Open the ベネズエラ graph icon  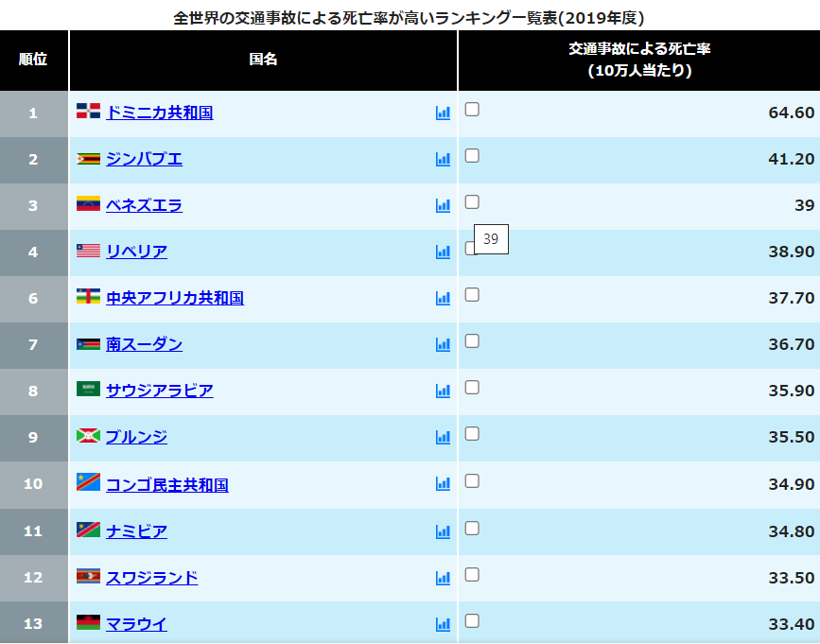[x=443, y=205]
